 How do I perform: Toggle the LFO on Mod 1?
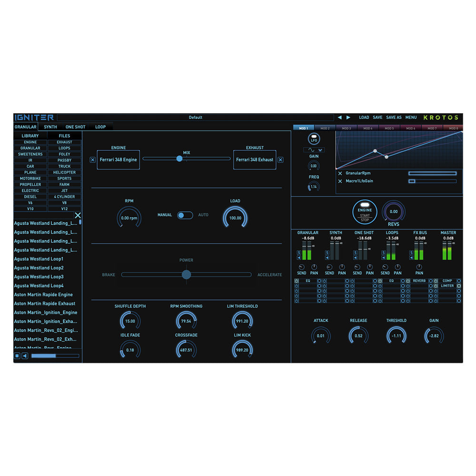click(x=314, y=139)
